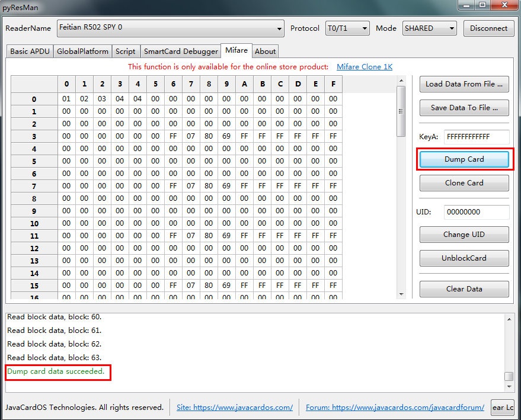Hit the Clear Data button

click(x=464, y=289)
